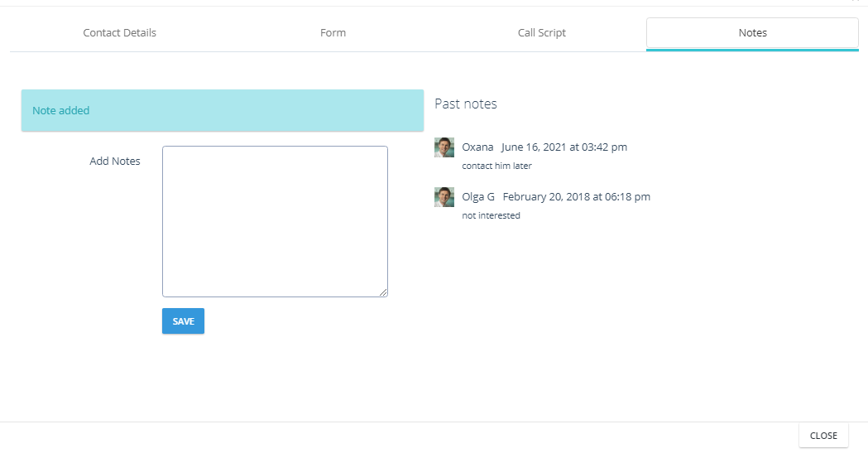Viewport: 868px width, 458px height.
Task: Open the Call Script tab
Action: 541,32
